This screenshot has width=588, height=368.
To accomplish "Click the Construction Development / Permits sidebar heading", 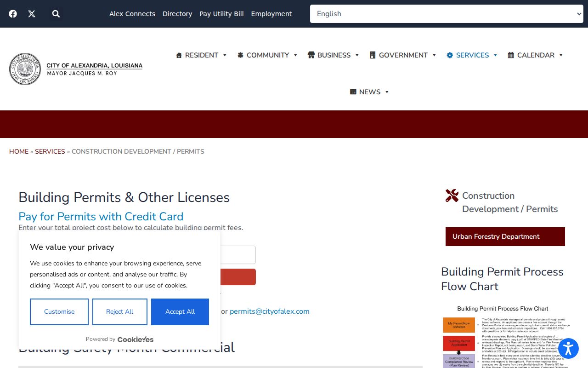I will (510, 202).
